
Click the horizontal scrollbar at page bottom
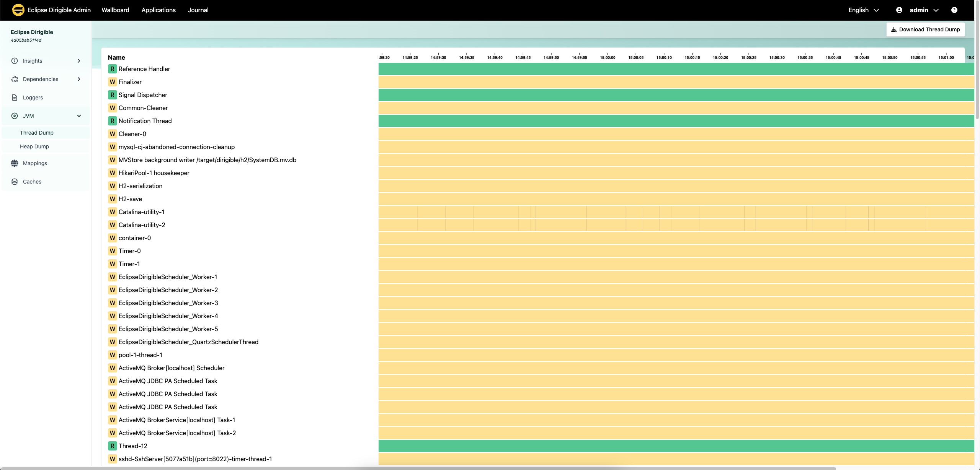[418, 468]
